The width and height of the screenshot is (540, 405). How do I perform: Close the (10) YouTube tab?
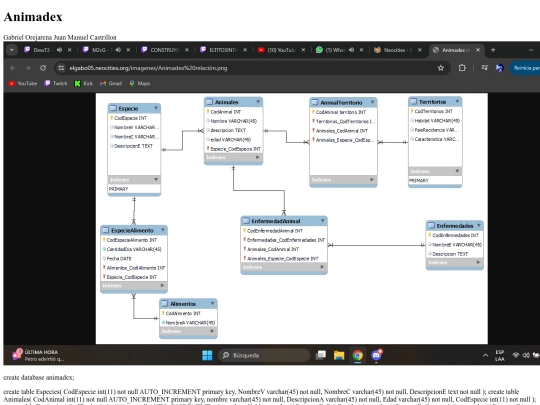303,50
